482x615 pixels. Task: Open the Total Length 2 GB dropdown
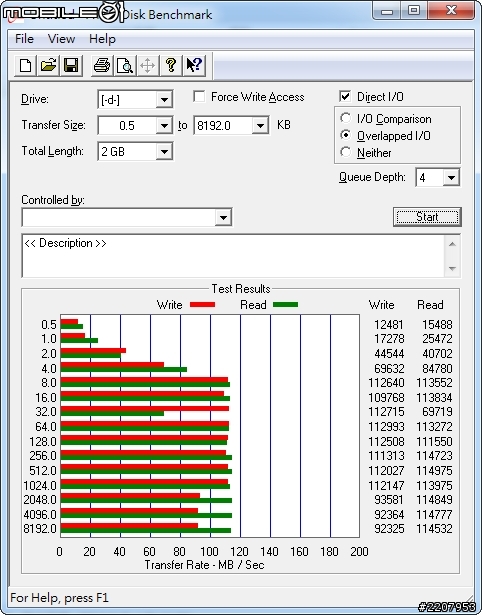(164, 152)
